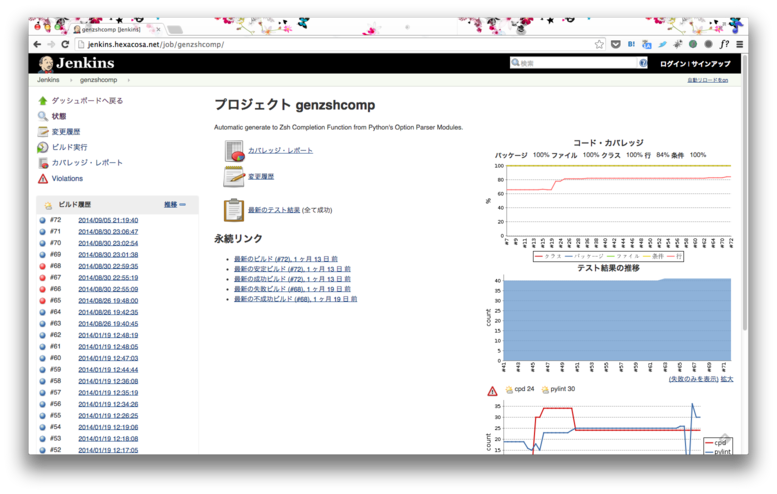Screen dimensions: 777x494
Task: Click the Hatena B! extension icon
Action: [631, 45]
